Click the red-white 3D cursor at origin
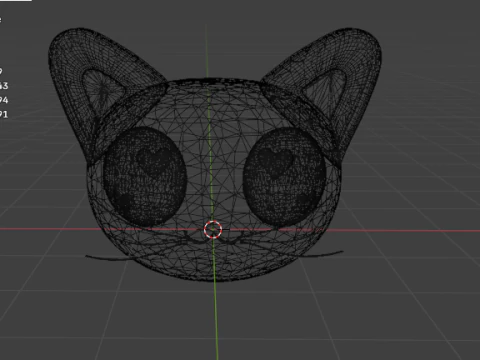Viewport: 480px width, 360px height. (213, 230)
